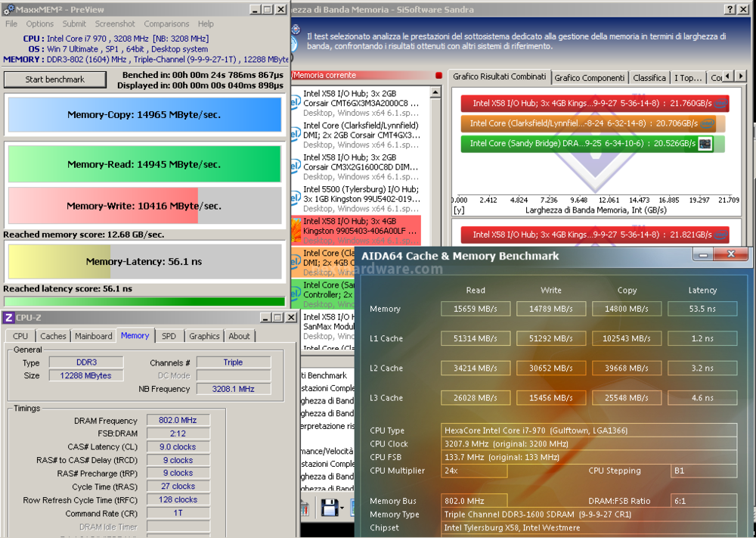Switch to the Caches tab in CPU-Z
Screen dimensions: 756x538
(x=53, y=336)
